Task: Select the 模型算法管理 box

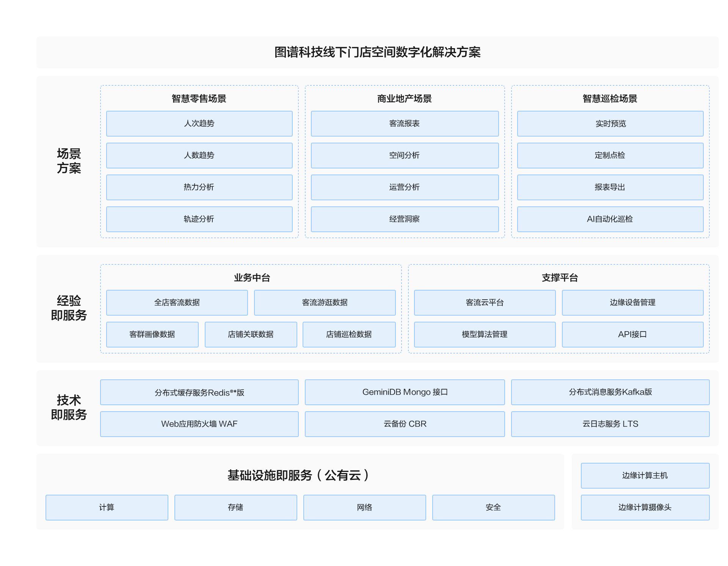Action: point(485,335)
